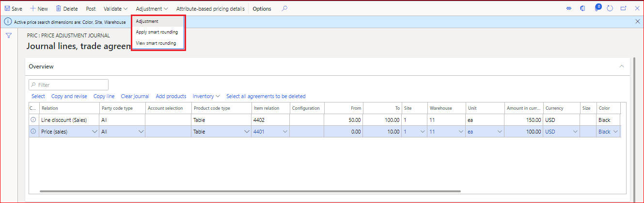Click info icon on Price (sales) row
The width and height of the screenshot is (644, 203).
tap(33, 131)
